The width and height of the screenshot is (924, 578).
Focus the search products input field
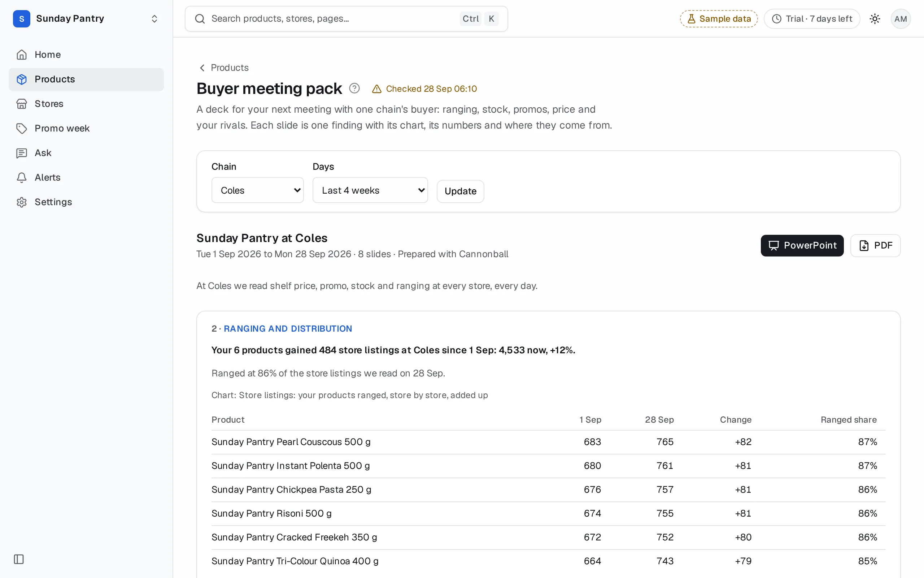click(346, 19)
